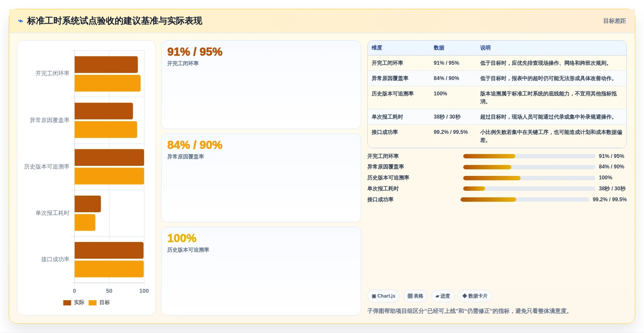Click the 单次报工耗时 target bar in chart
The height and width of the screenshot is (333, 644).
85,222
